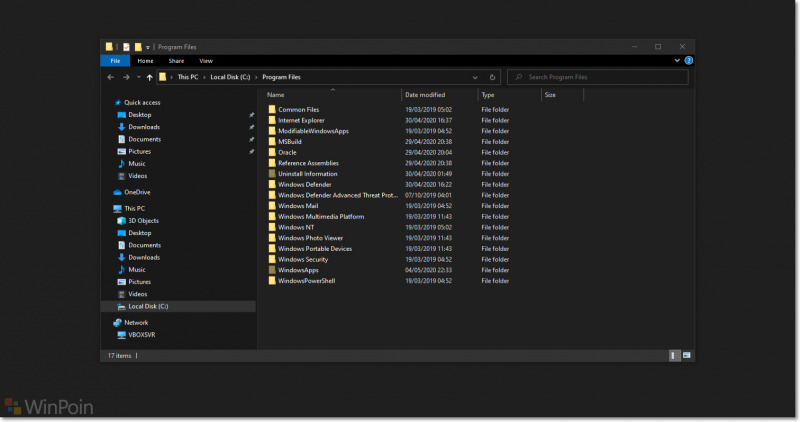Open the File menu tab
The width and height of the screenshot is (800, 422).
click(x=115, y=61)
